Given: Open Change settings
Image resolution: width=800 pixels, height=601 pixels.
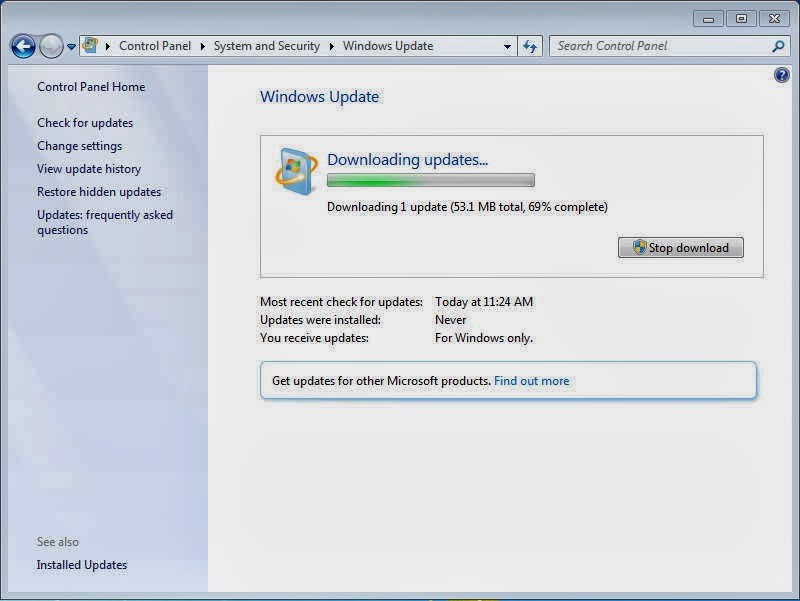Looking at the screenshot, I should pos(80,146).
